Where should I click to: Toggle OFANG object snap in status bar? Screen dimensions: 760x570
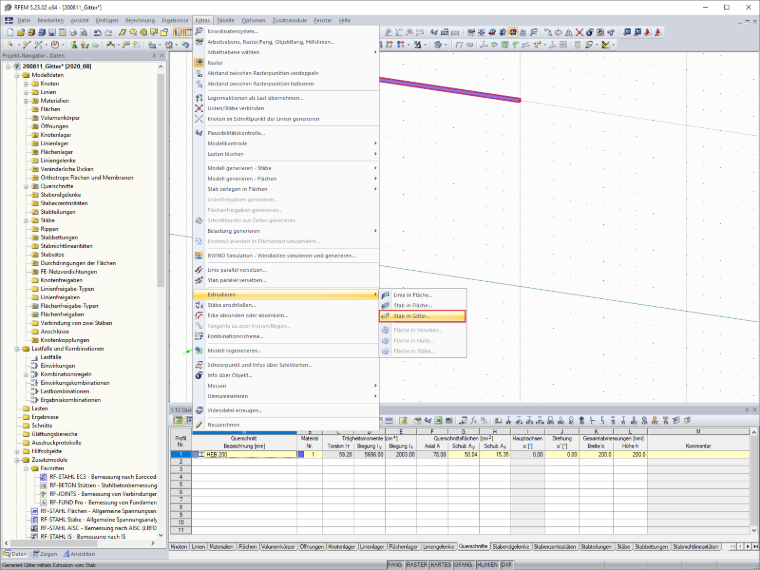(x=463, y=565)
